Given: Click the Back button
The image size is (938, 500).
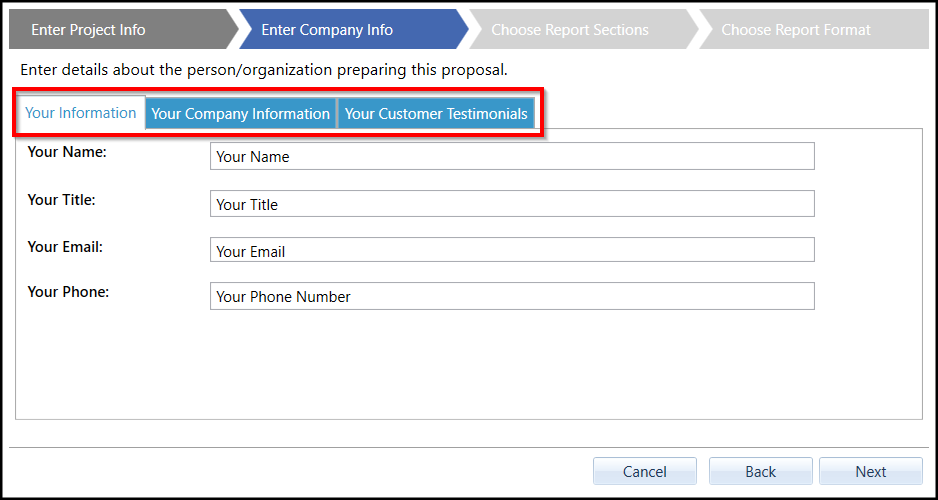Looking at the screenshot, I should click(760, 471).
